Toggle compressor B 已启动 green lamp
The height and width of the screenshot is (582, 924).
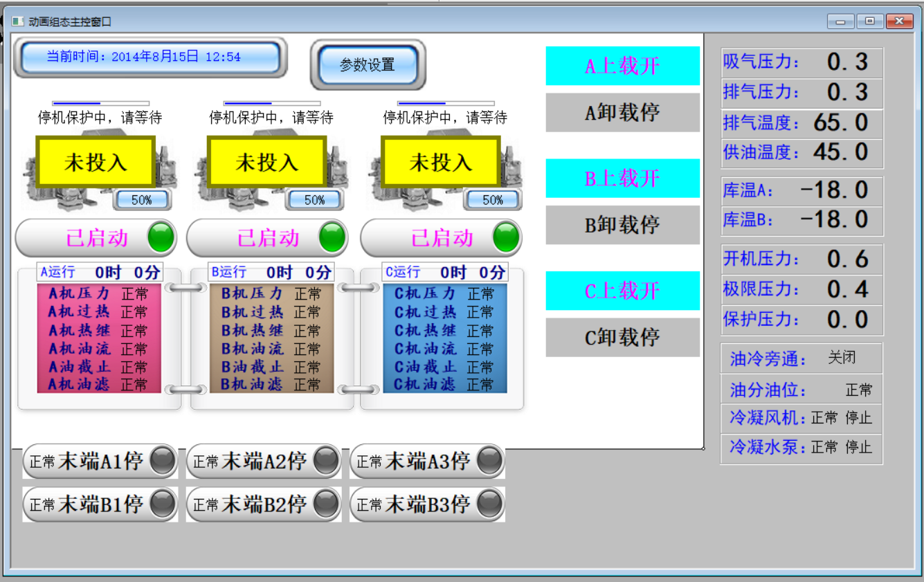click(333, 237)
